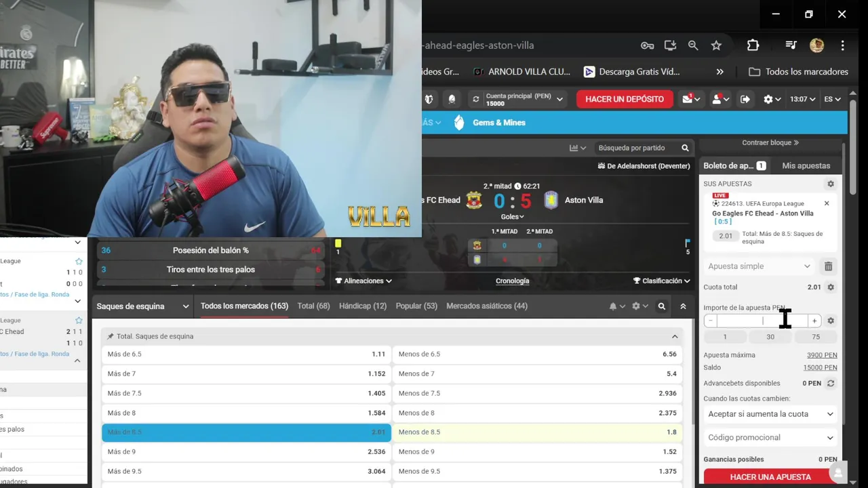Select the Hándicap (12) tab

click(x=363, y=306)
